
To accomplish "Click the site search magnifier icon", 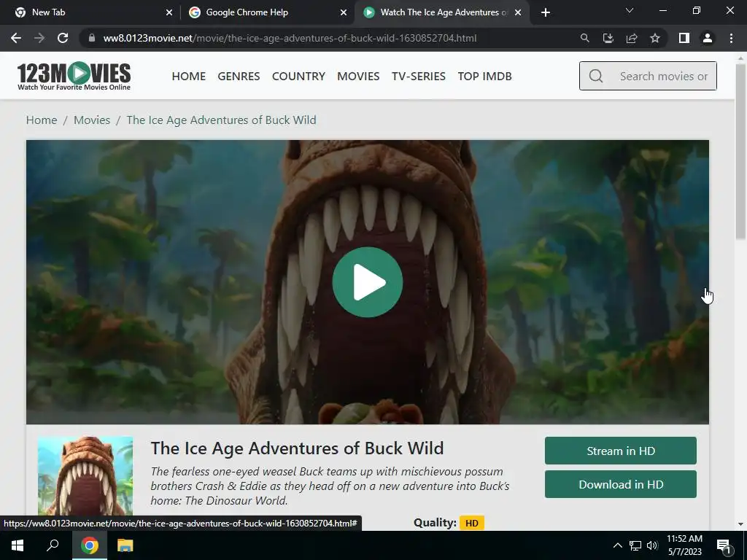I will coord(596,76).
